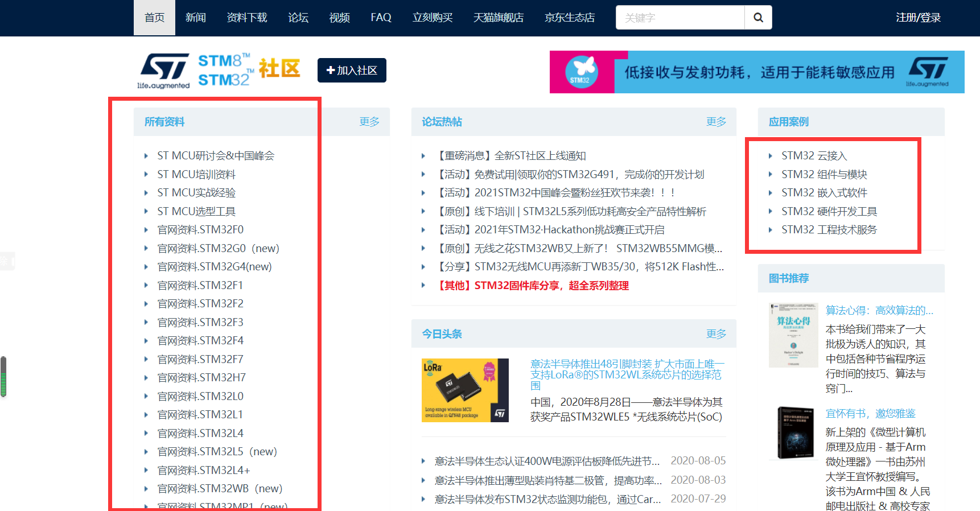The width and height of the screenshot is (980, 511).
Task: Click the 加入社区 button
Action: tap(352, 70)
